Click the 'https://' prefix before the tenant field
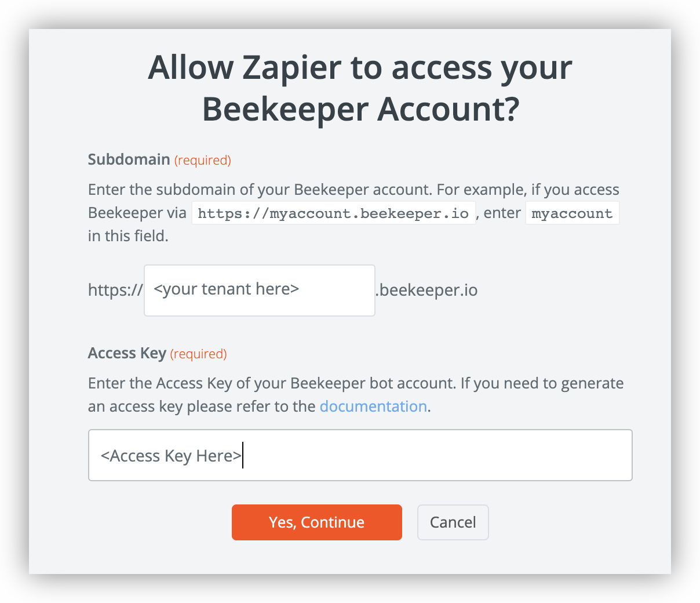 tap(115, 290)
